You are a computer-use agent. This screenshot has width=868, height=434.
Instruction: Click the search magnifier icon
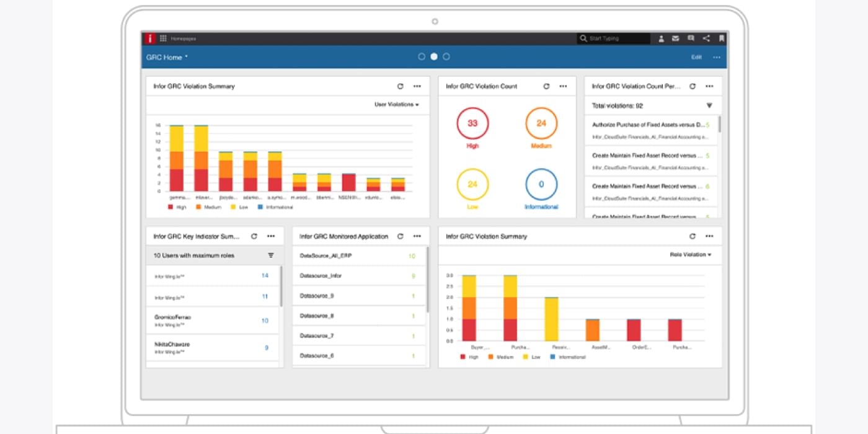point(583,38)
